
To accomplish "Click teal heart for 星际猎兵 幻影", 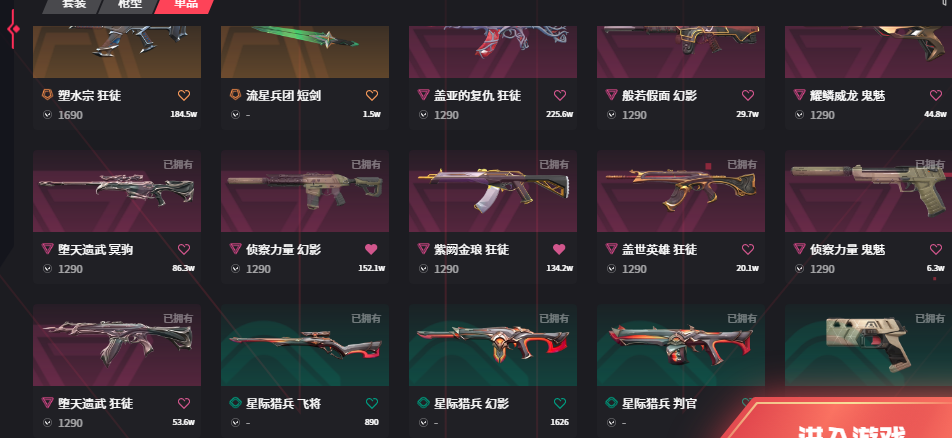I will (x=560, y=403).
